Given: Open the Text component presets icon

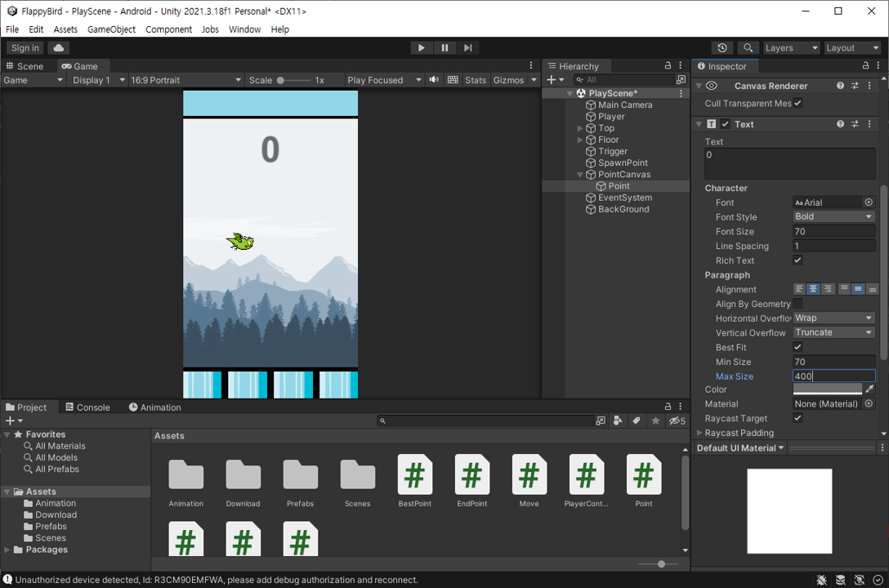Looking at the screenshot, I should (x=855, y=124).
